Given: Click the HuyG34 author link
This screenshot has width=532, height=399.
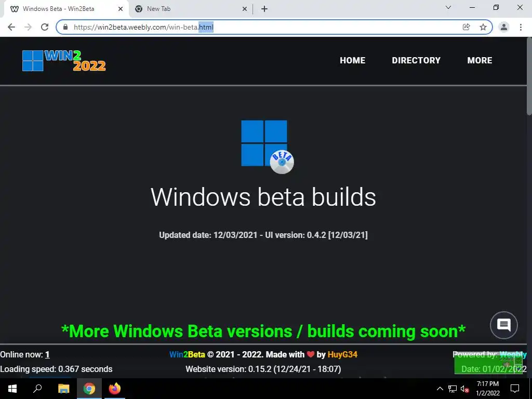Looking at the screenshot, I should [x=342, y=354].
